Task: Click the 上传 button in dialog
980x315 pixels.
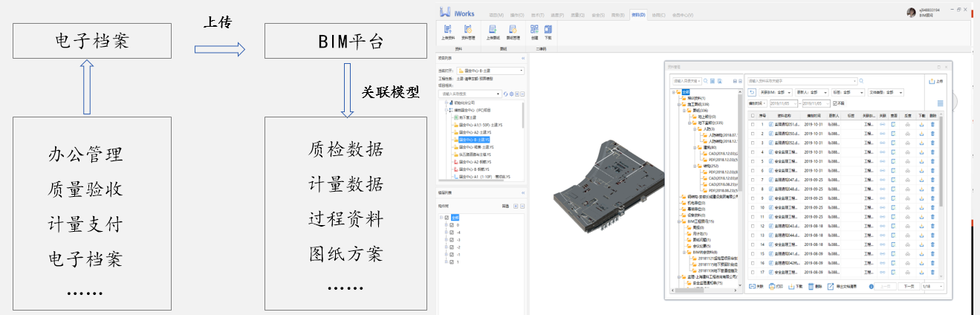Action: [936, 80]
